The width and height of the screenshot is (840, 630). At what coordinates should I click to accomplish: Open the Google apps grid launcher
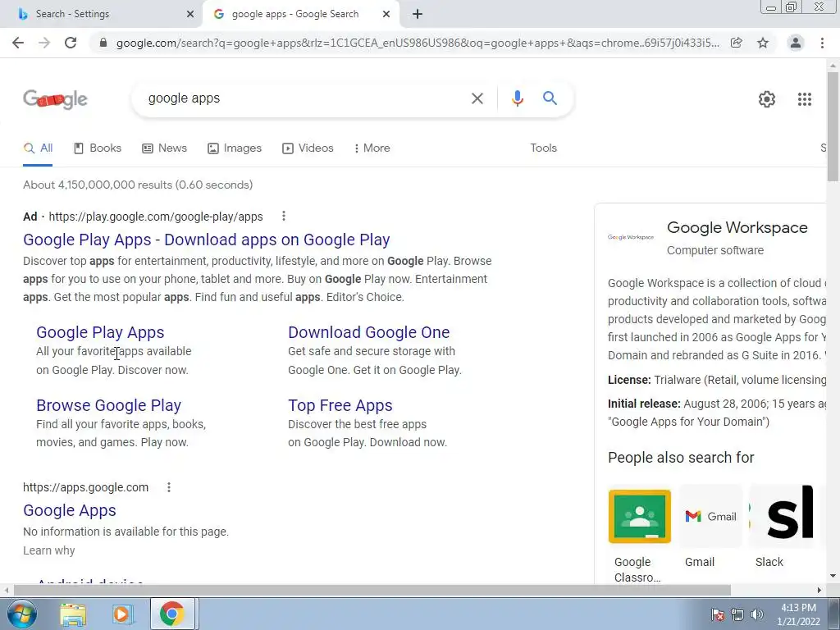coord(805,99)
